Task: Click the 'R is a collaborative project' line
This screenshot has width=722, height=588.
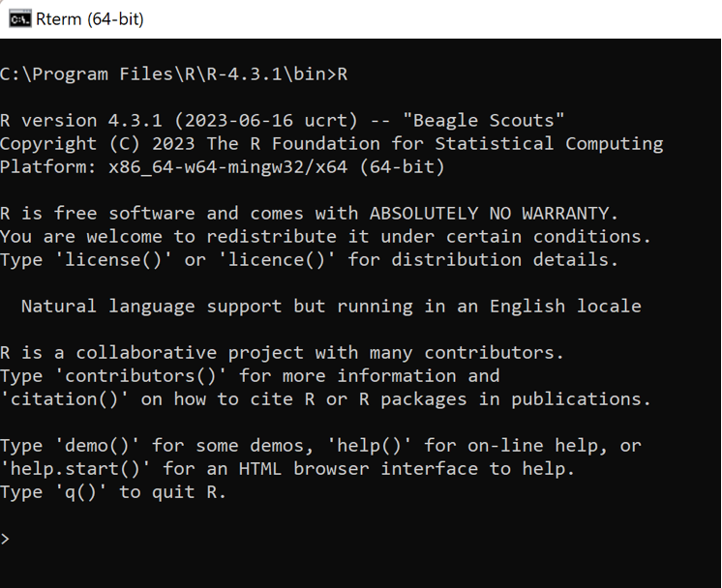Action: [282, 353]
